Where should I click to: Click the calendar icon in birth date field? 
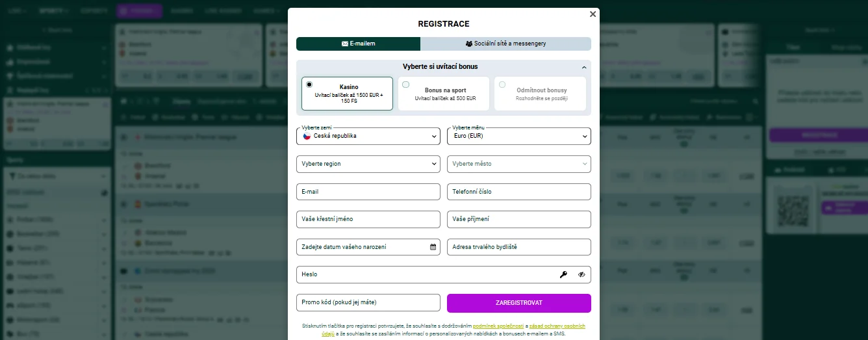coord(433,247)
